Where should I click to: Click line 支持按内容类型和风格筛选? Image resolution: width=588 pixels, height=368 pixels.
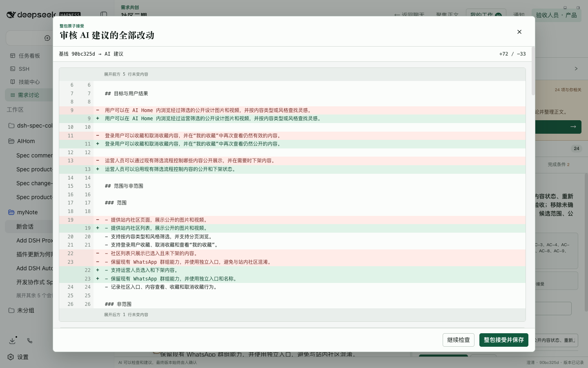point(292,237)
